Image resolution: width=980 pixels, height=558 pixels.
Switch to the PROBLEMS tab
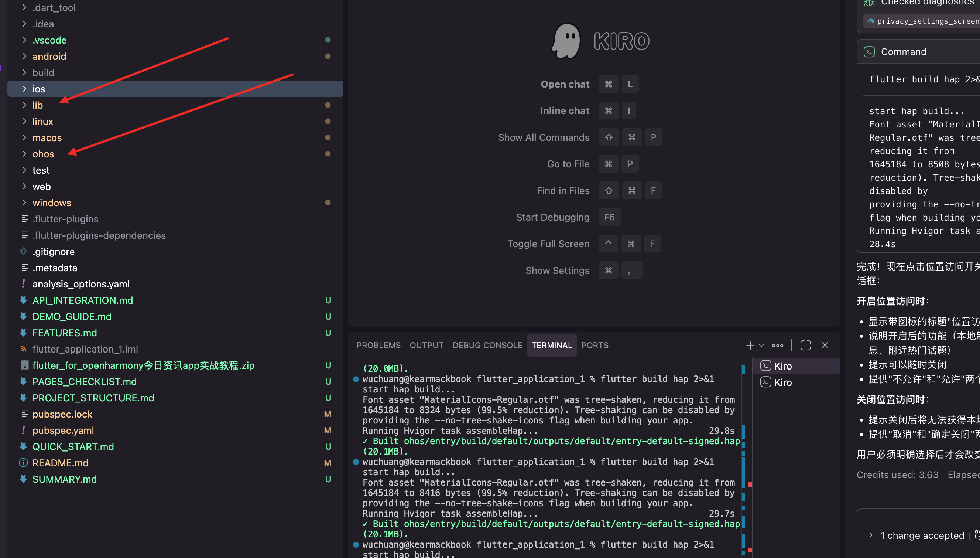[x=378, y=345]
